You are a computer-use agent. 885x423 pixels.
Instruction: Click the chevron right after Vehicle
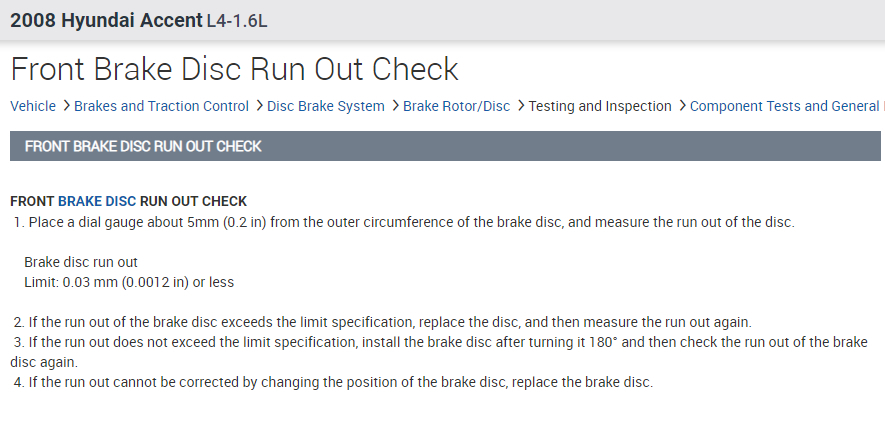coord(66,105)
